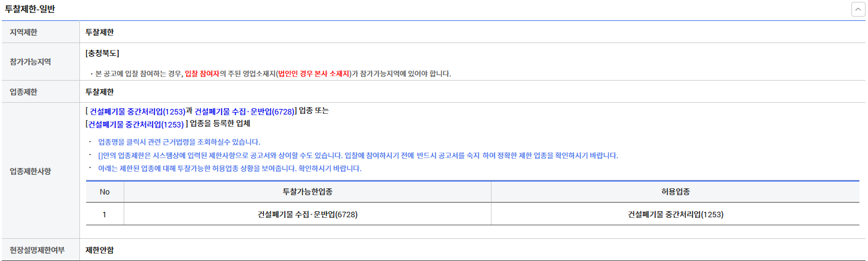Open 중간처리업(1253) link before '업종을 등록한 업체'
Screen dimensions: 868x261
pos(135,124)
